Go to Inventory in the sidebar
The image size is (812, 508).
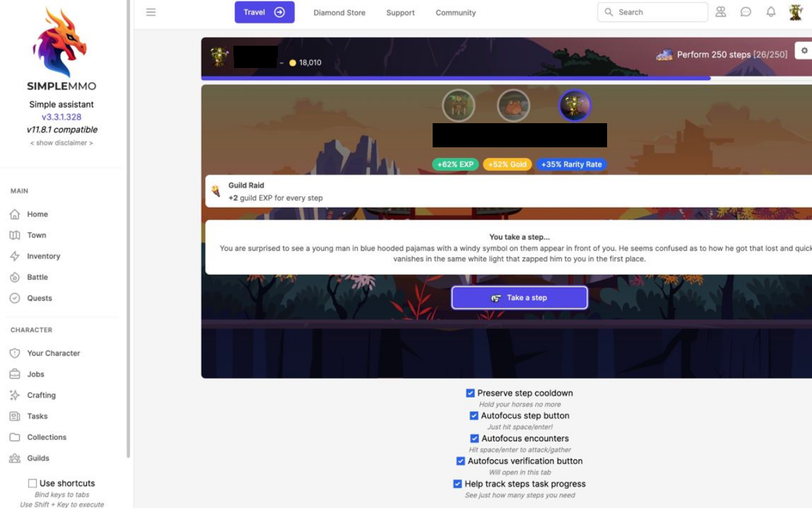coord(43,256)
